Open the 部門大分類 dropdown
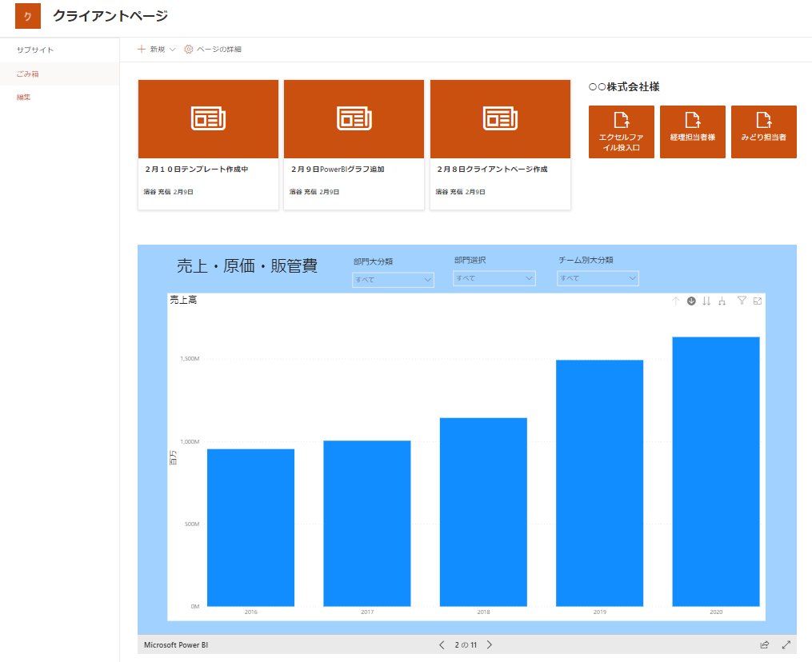812x662 pixels. [x=393, y=280]
